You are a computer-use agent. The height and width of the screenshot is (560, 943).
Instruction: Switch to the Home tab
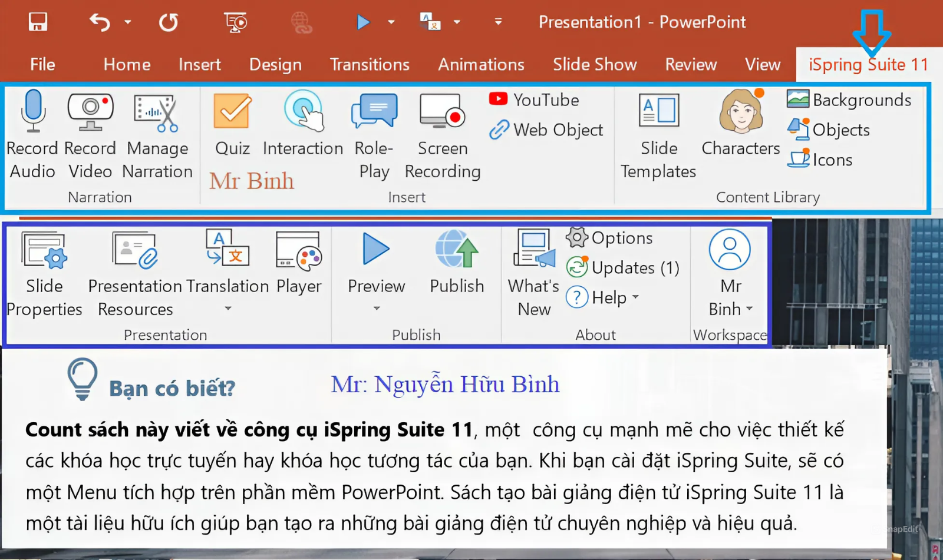(x=127, y=64)
